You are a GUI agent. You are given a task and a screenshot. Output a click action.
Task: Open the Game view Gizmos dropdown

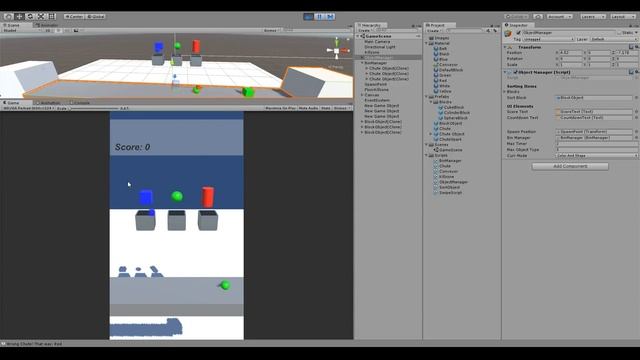[x=342, y=108]
